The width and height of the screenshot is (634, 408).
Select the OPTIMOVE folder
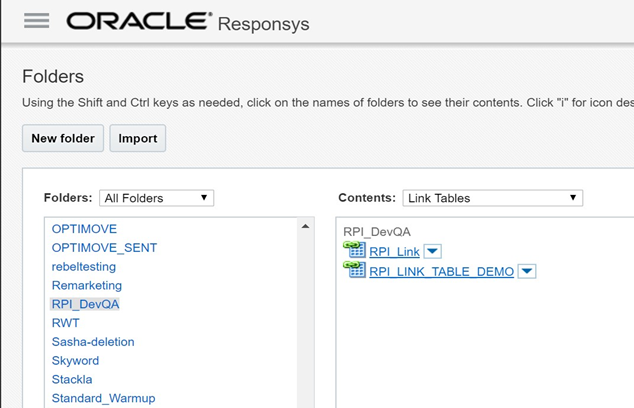[x=84, y=229]
